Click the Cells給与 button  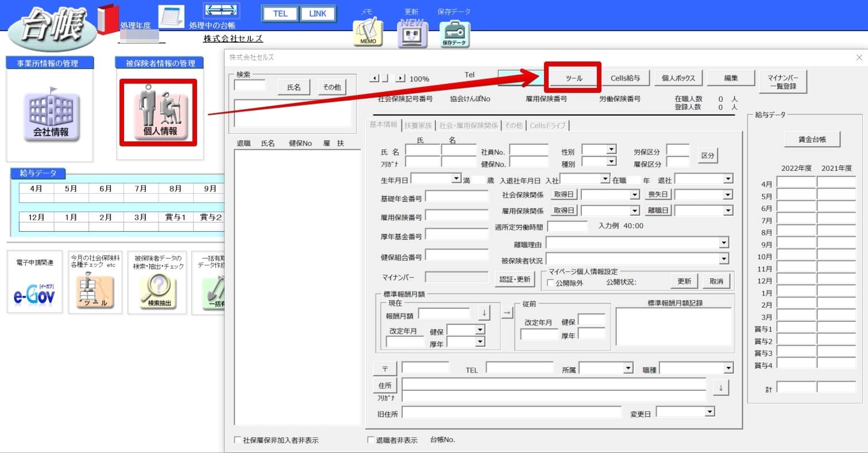click(626, 78)
